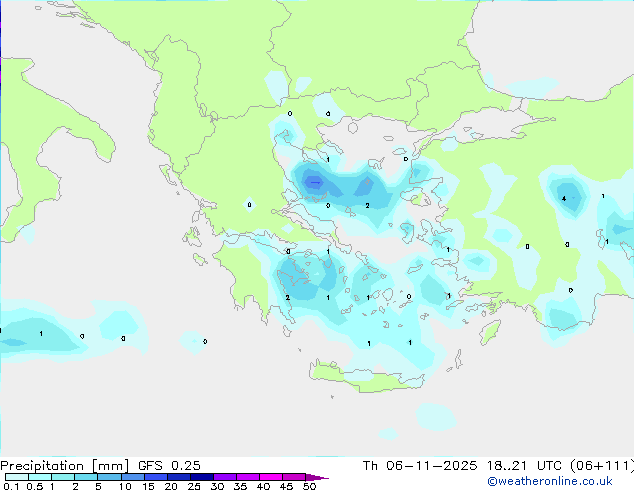Click the value '4' over western Turkey
Viewport: 634px width, 490px height.
pos(564,199)
